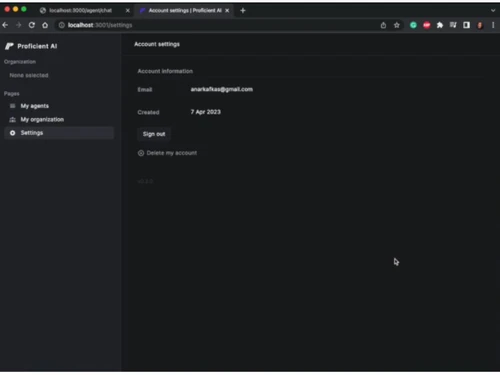Open My organization page
500x375 pixels.
pos(42,119)
